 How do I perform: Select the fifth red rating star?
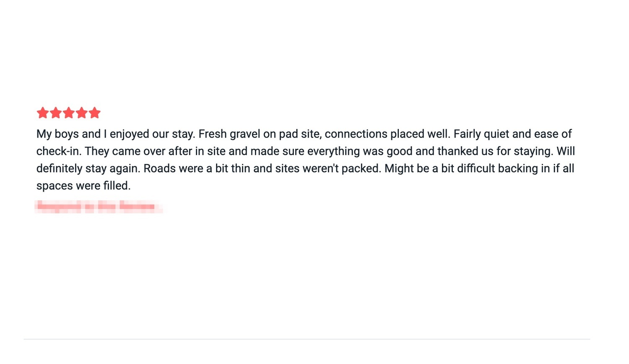tap(94, 113)
